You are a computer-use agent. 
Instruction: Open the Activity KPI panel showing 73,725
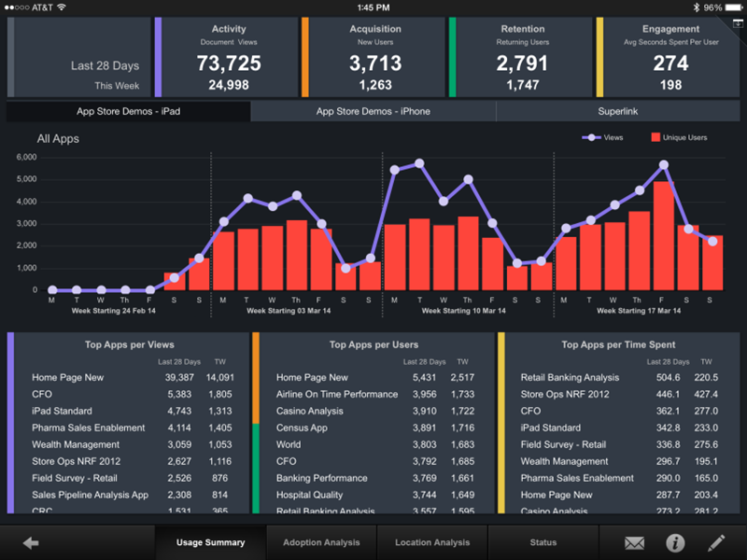pyautogui.click(x=228, y=56)
